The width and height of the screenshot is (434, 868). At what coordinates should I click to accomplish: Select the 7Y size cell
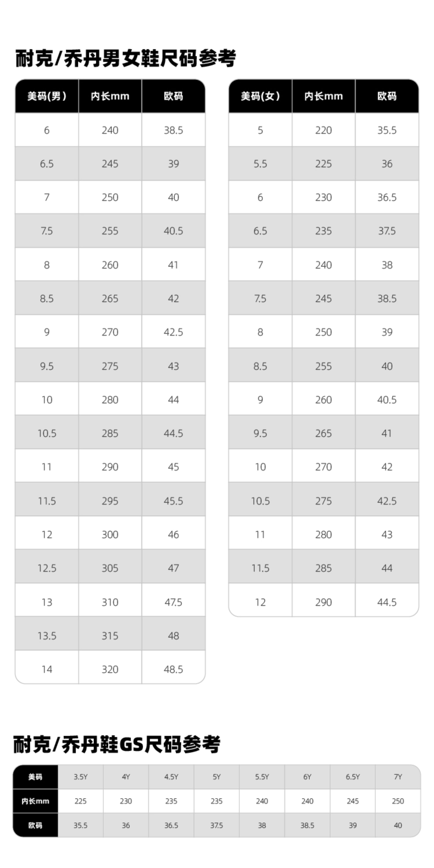398,777
